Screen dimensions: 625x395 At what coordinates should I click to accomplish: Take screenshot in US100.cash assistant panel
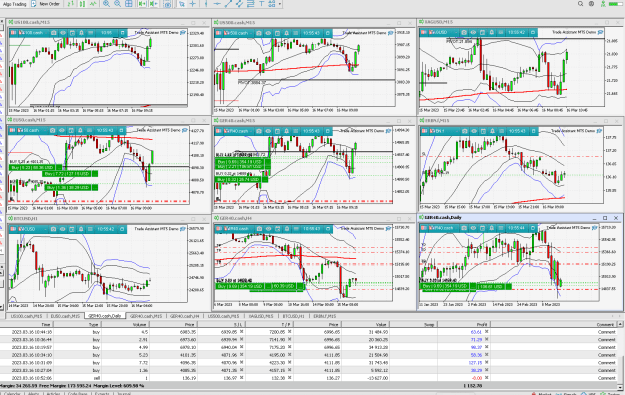[53, 33]
